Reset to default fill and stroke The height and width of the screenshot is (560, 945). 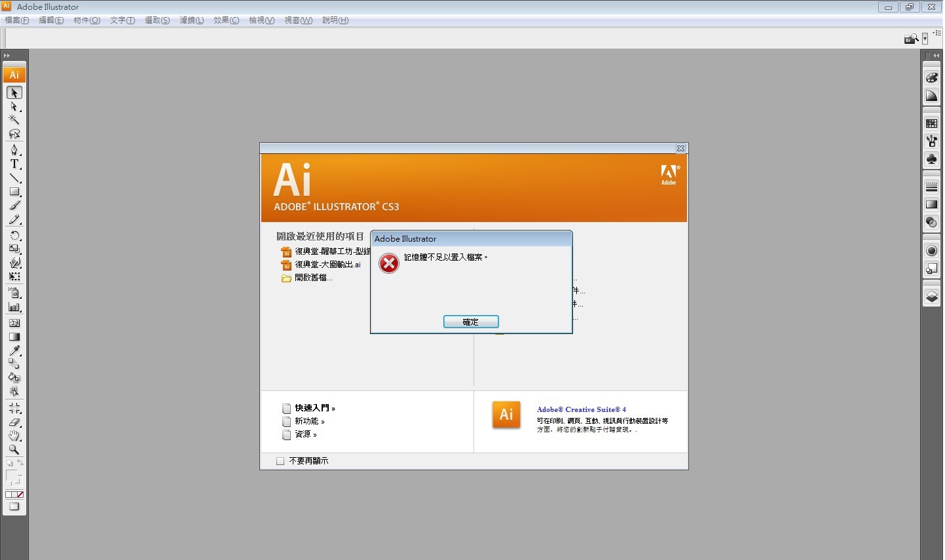9,463
